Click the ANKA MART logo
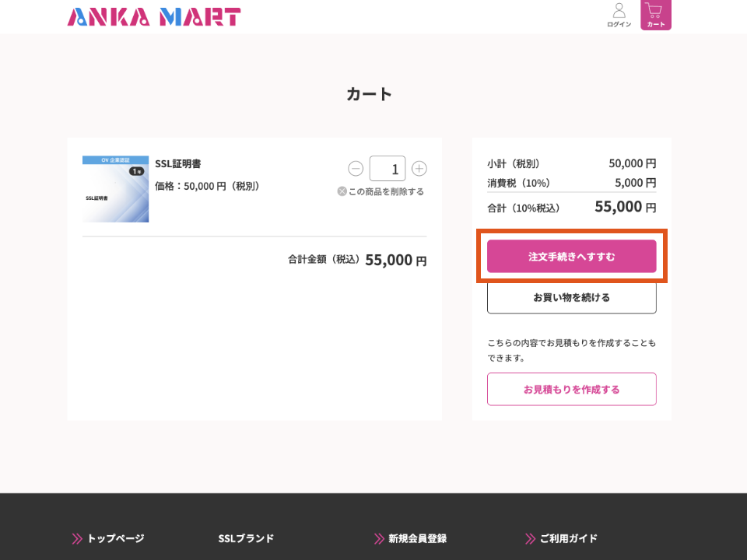747x560 pixels. [x=154, y=17]
